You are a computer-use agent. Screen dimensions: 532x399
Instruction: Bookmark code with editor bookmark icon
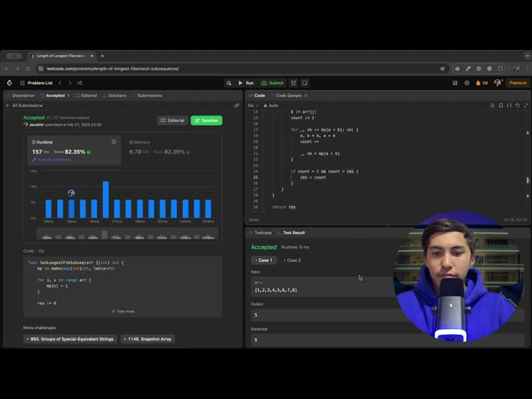click(x=500, y=106)
